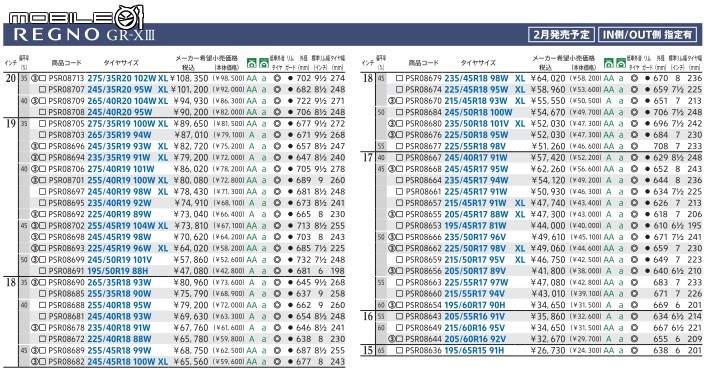Screen dimensions: 704x370
Task: Select tire size 225/55R18 98V
Action: pos(475,146)
